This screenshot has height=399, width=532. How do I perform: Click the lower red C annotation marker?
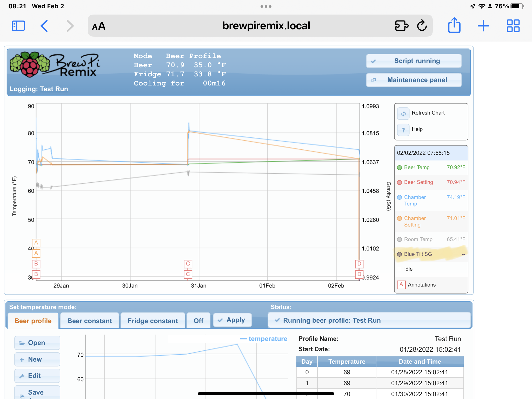(x=188, y=274)
